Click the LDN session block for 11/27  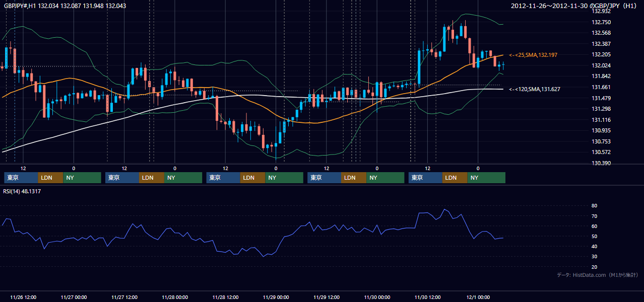(152, 178)
